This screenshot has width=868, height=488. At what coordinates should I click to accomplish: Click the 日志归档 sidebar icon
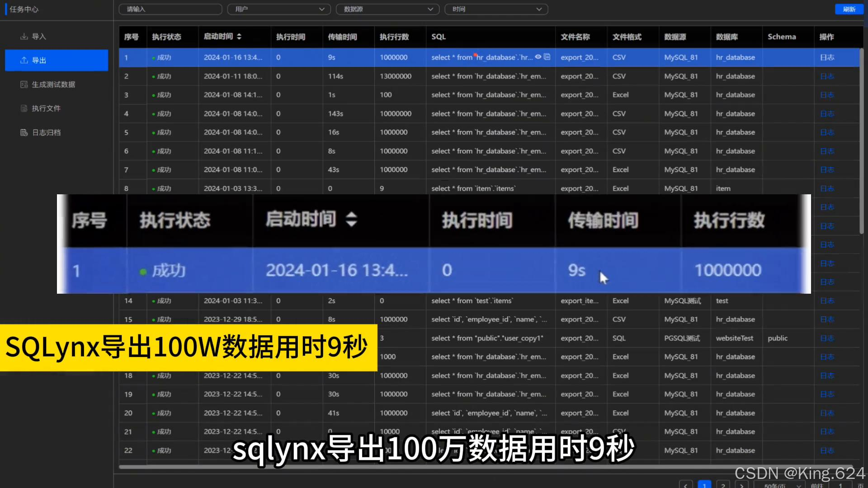tap(24, 132)
